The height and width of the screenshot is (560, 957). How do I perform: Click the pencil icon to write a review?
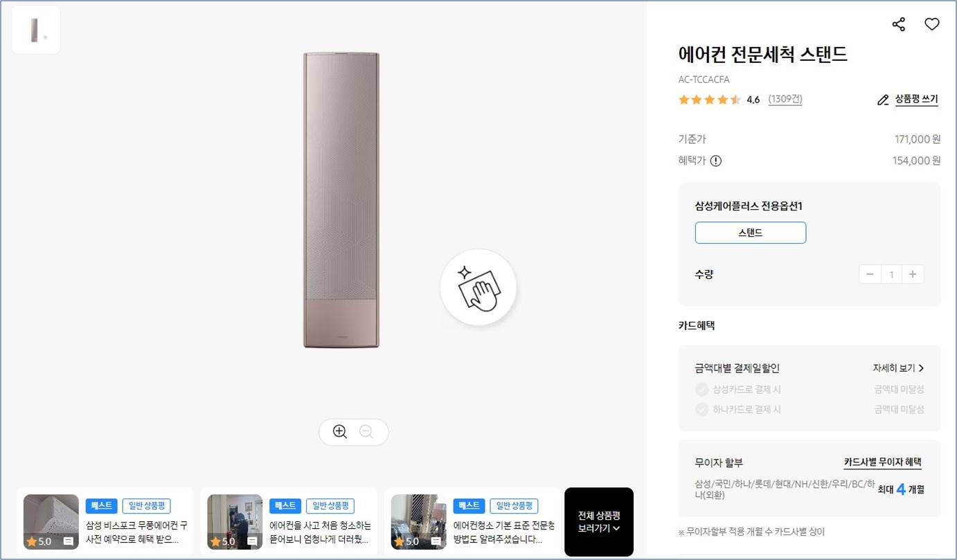(x=883, y=100)
